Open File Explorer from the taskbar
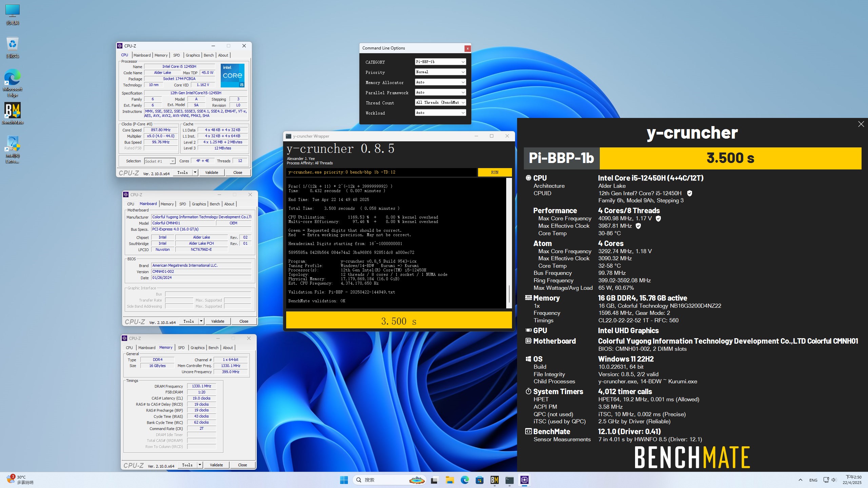Viewport: 868px width, 488px height. click(x=450, y=480)
